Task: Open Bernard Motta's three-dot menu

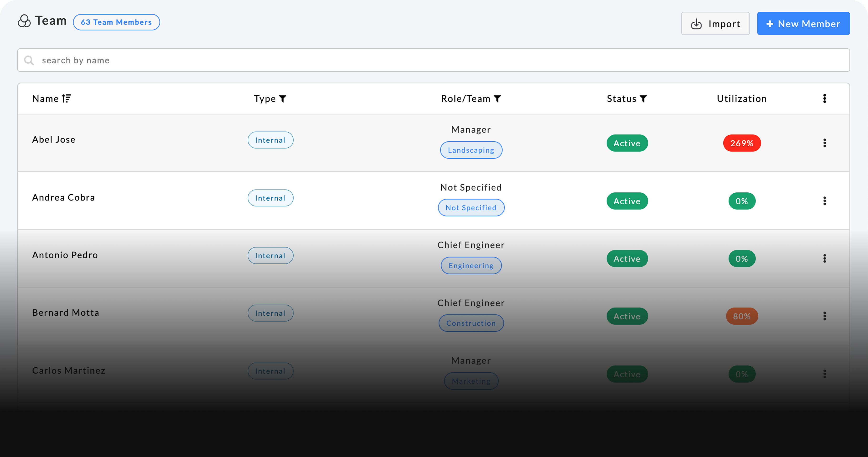Action: coord(825,316)
